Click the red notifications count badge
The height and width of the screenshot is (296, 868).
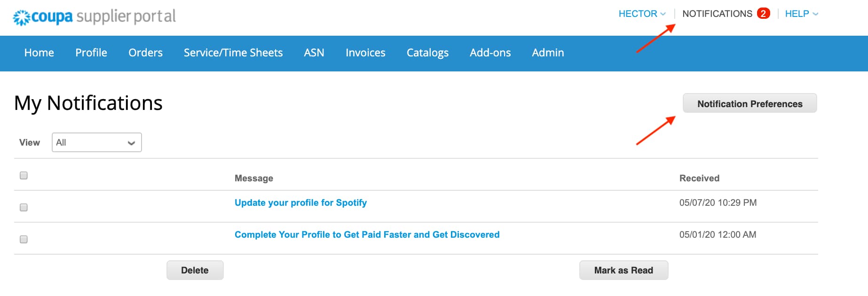[763, 14]
